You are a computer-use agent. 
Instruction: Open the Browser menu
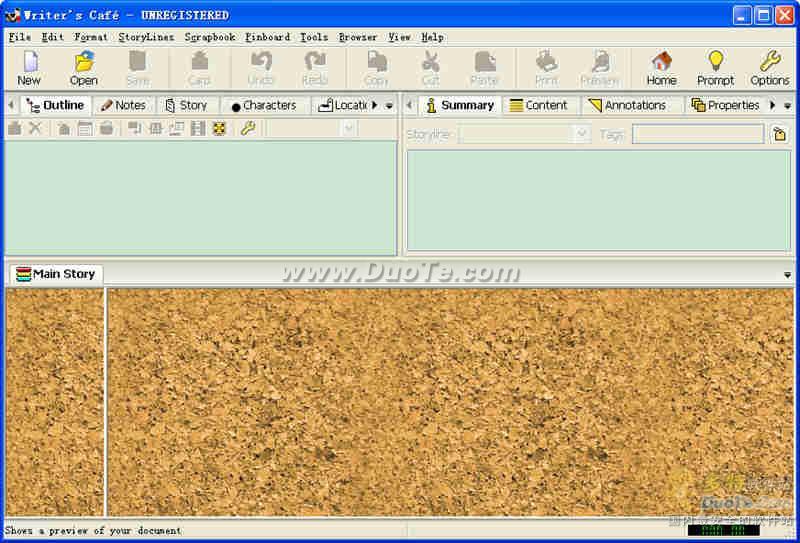(358, 37)
